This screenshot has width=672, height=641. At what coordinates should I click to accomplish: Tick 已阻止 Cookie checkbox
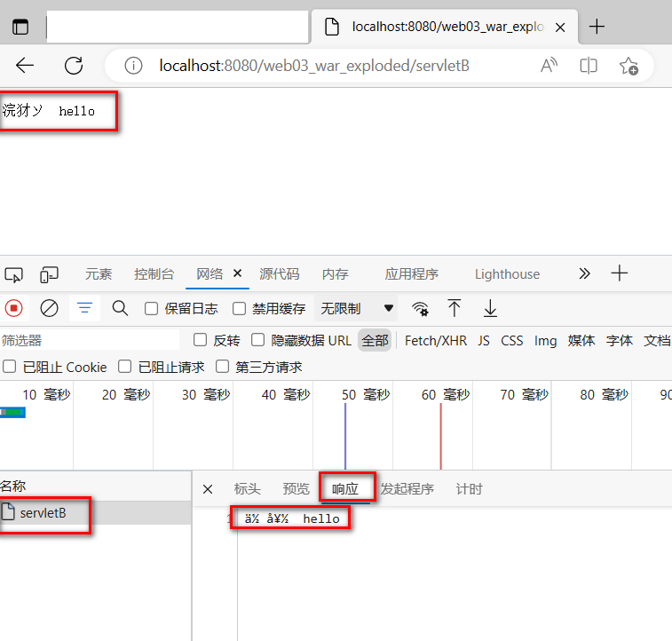click(9, 367)
